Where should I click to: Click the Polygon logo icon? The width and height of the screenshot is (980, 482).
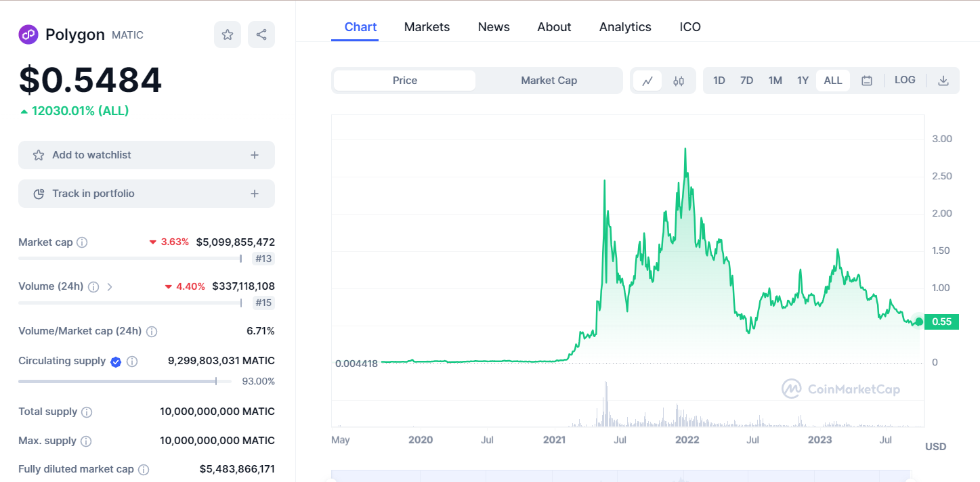click(x=28, y=35)
